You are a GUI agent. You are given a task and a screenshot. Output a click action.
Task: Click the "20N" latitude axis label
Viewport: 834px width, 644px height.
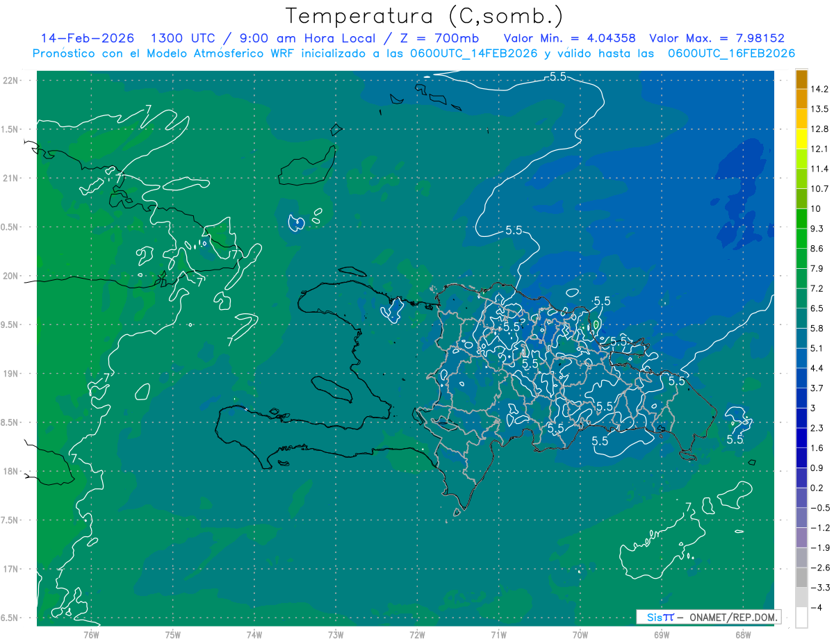tap(11, 276)
